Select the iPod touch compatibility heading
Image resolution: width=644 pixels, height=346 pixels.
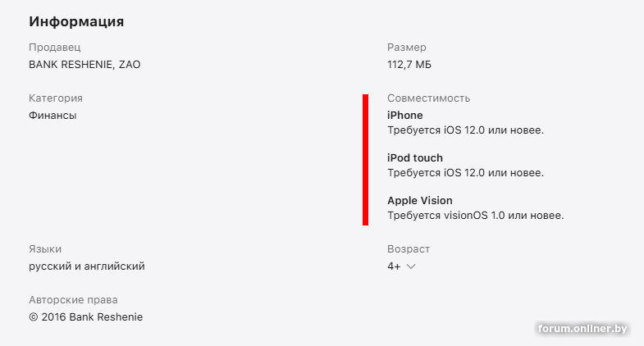415,158
